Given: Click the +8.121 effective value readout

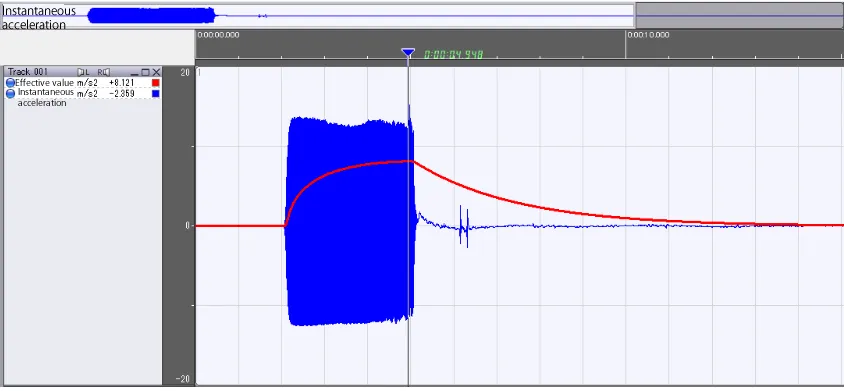Looking at the screenshot, I should point(122,83).
